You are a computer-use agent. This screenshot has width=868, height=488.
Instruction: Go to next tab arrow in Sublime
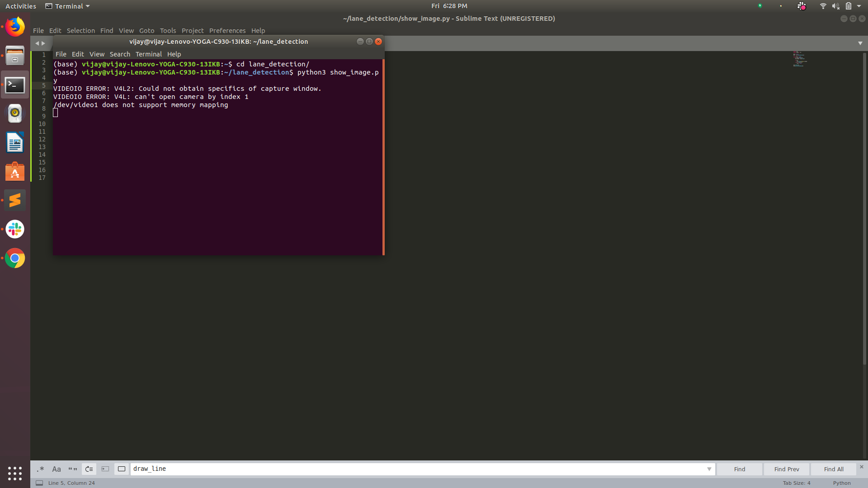(43, 43)
